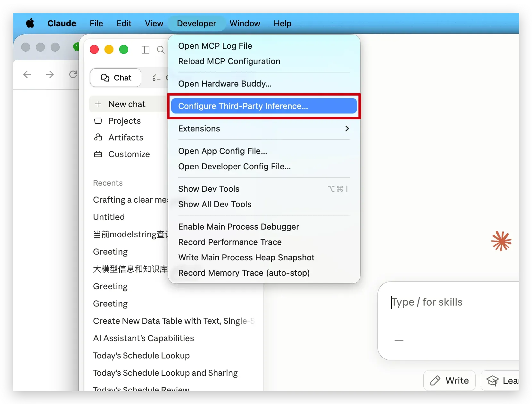Open the Claude application menu

click(62, 23)
